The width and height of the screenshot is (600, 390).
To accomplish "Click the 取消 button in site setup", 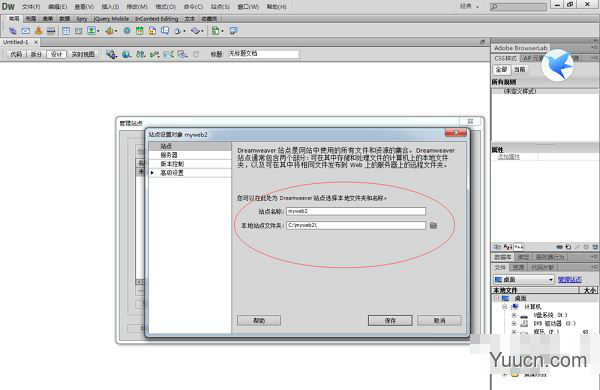I will click(439, 320).
